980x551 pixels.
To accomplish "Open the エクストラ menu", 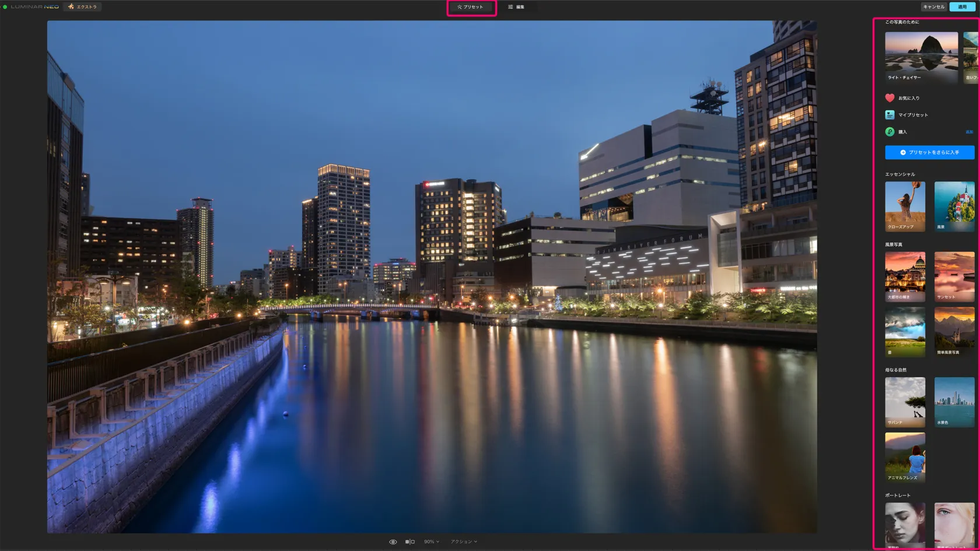I will tap(83, 7).
